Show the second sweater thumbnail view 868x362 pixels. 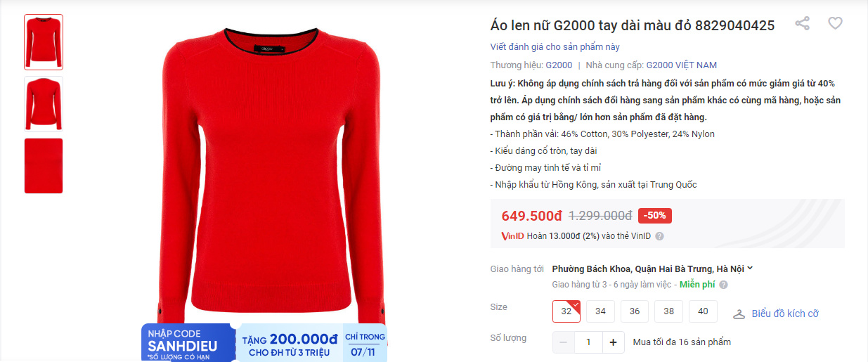[44, 104]
